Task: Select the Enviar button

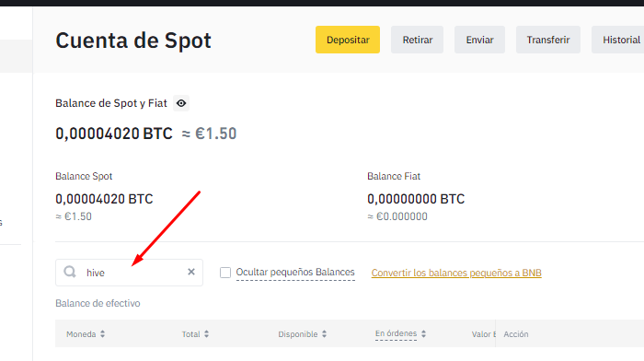Action: pos(479,40)
